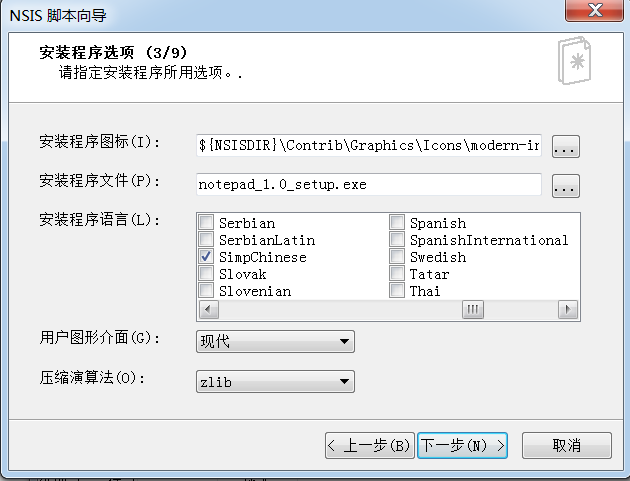Enable the SerbianLatin checkbox
The height and width of the screenshot is (481, 630).
pyautogui.click(x=206, y=239)
